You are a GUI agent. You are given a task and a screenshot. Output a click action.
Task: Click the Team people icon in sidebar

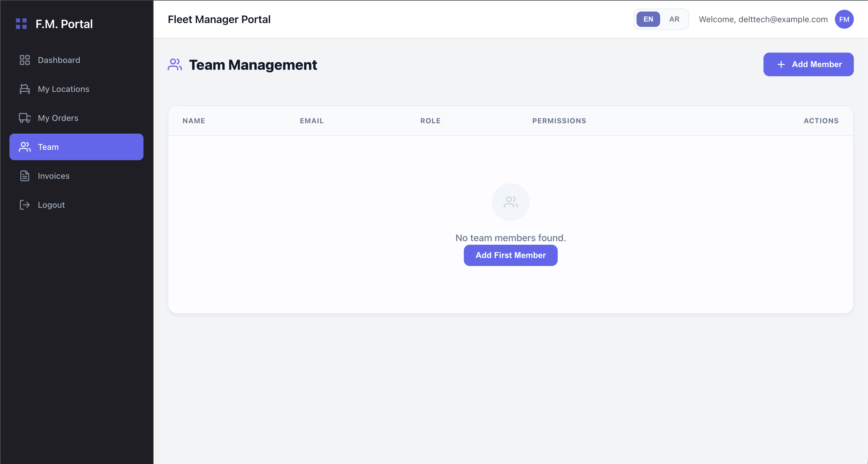[25, 147]
